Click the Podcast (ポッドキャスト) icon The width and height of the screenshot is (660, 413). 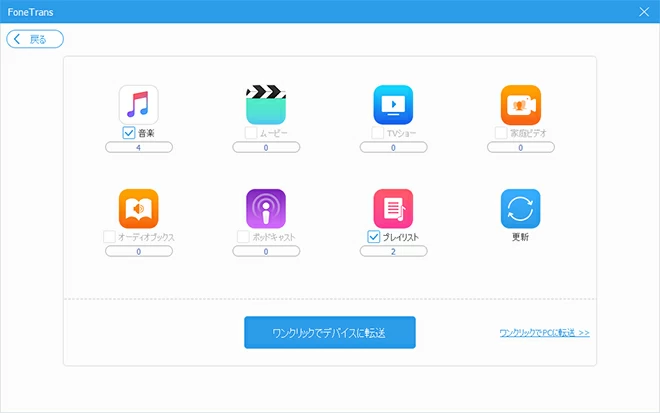[266, 208]
